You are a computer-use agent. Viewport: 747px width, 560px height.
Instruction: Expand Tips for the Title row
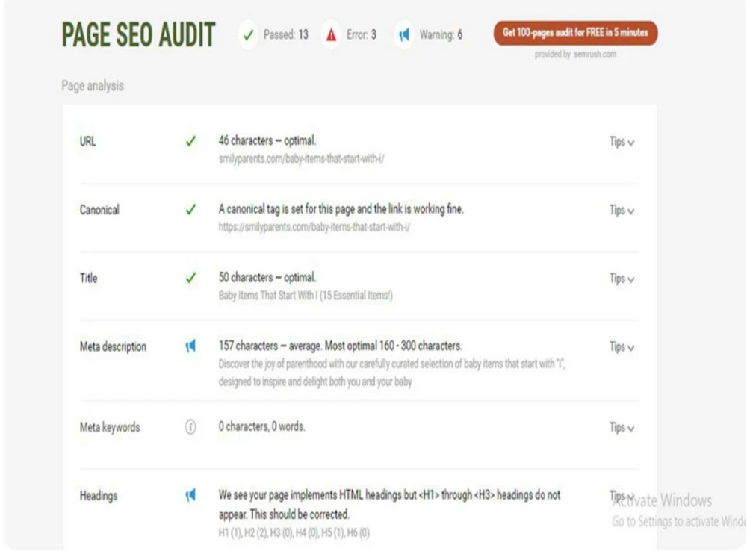click(x=622, y=279)
